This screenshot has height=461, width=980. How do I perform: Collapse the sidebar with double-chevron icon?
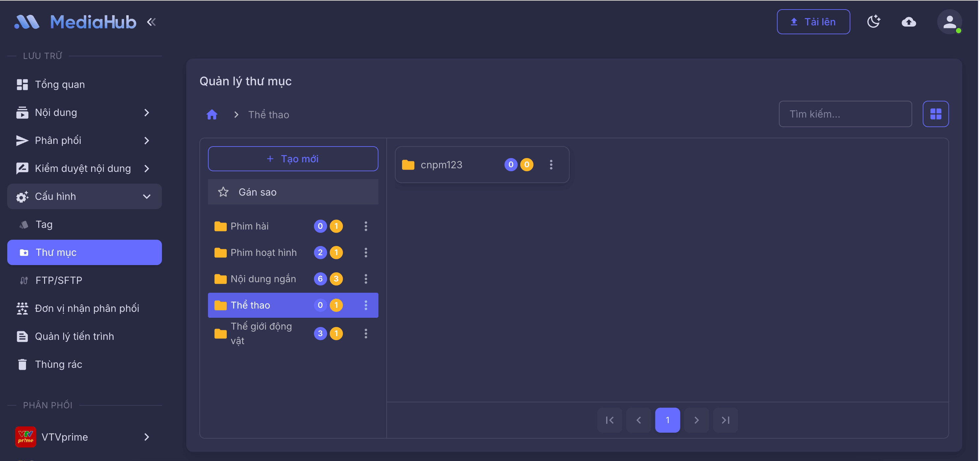[x=151, y=22]
